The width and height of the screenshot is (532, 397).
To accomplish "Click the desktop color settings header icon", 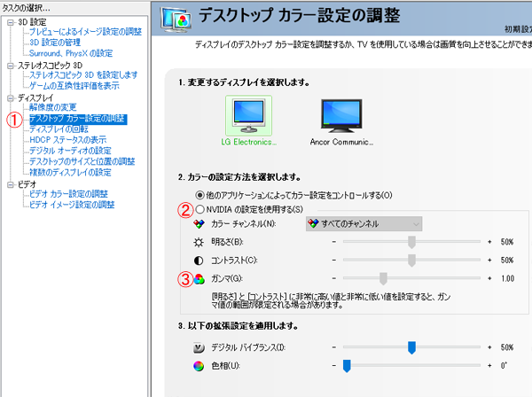I will tap(176, 19).
